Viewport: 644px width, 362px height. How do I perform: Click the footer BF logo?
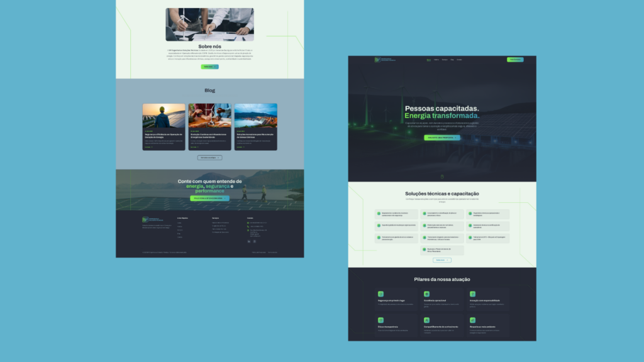pos(145,219)
